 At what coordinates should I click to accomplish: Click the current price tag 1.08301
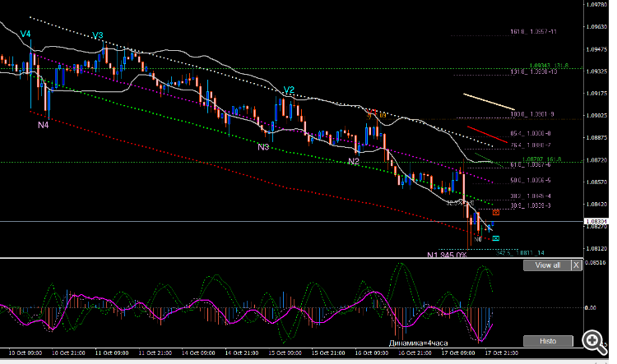coord(596,222)
